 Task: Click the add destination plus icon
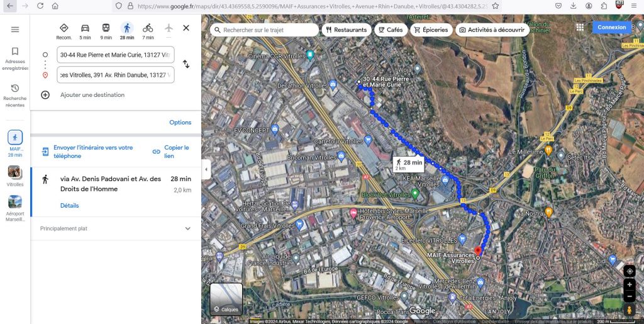(x=45, y=95)
